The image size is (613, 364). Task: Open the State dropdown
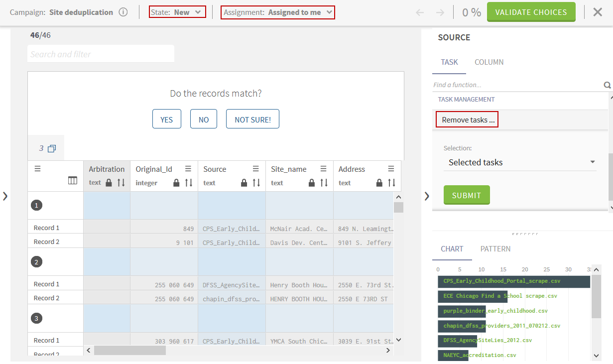tap(178, 12)
